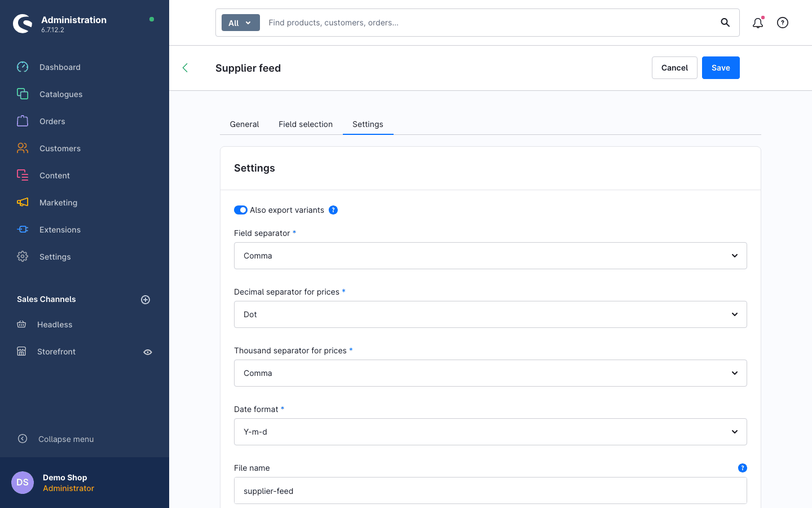Add a new sales channel
812x508 pixels.
pyautogui.click(x=145, y=300)
